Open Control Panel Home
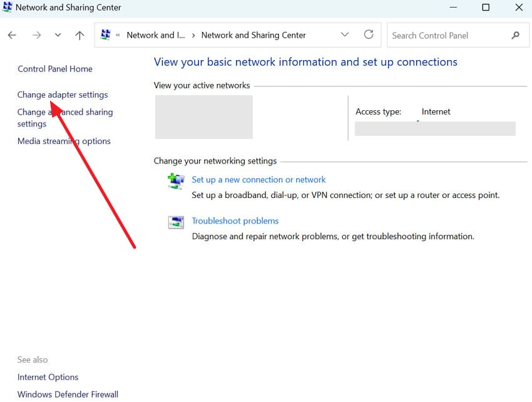532x402 pixels. tap(55, 69)
